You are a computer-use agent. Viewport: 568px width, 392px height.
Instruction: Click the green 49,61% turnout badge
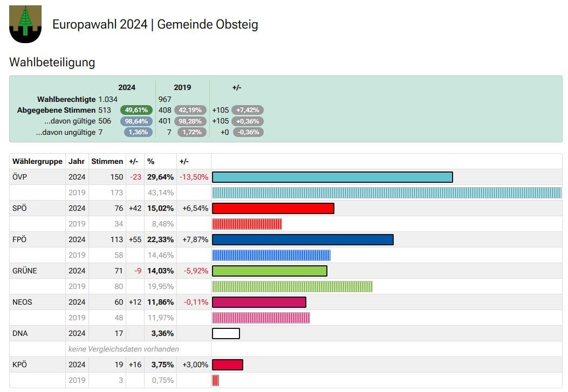136,110
